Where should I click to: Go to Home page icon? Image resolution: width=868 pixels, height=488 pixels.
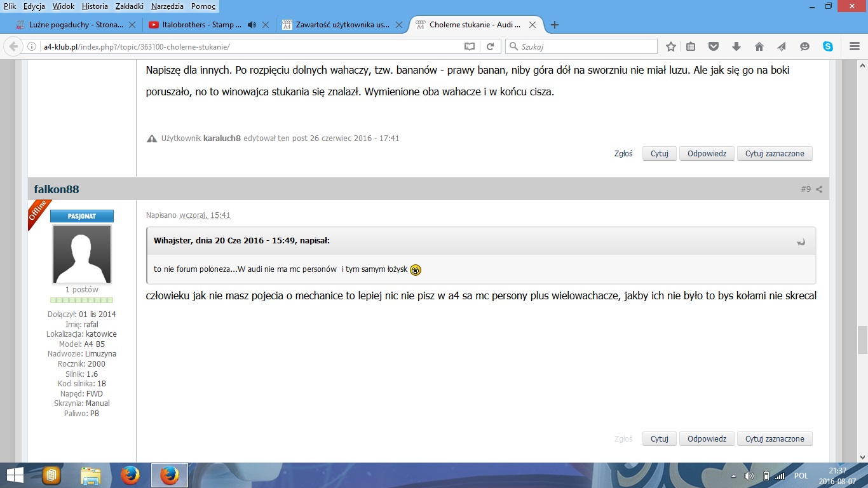pos(759,46)
